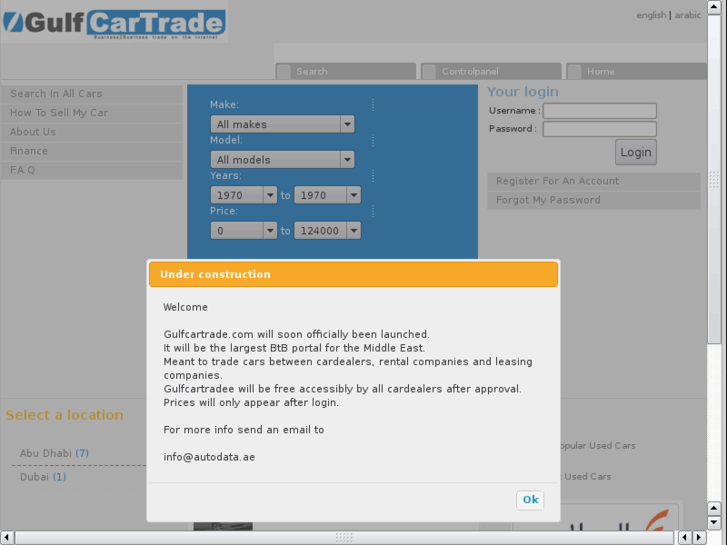Viewport: 727px width, 545px height.
Task: Click the Search tab's square icon
Action: point(284,72)
